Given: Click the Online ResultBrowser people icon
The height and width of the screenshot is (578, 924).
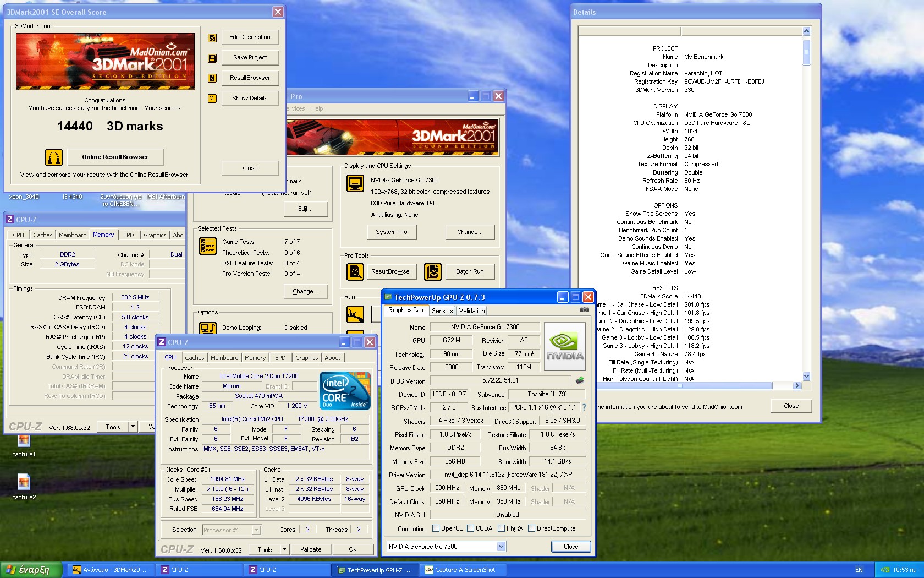Looking at the screenshot, I should [x=54, y=157].
